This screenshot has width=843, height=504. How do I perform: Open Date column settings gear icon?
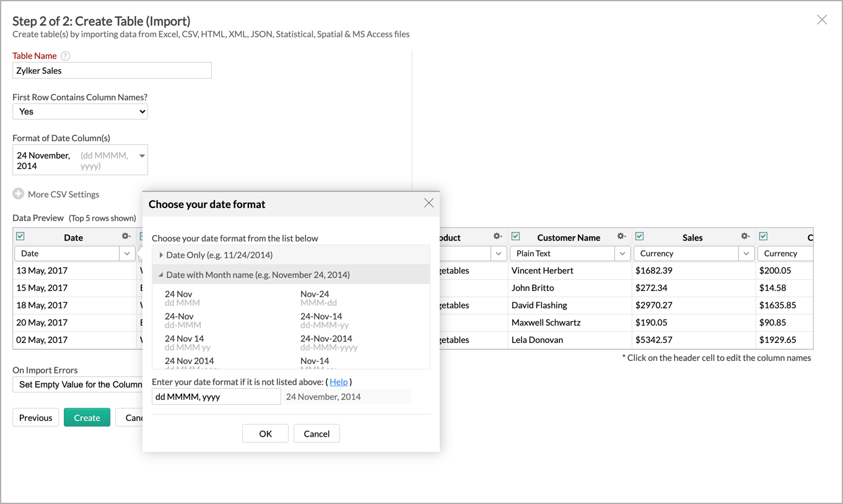(126, 237)
